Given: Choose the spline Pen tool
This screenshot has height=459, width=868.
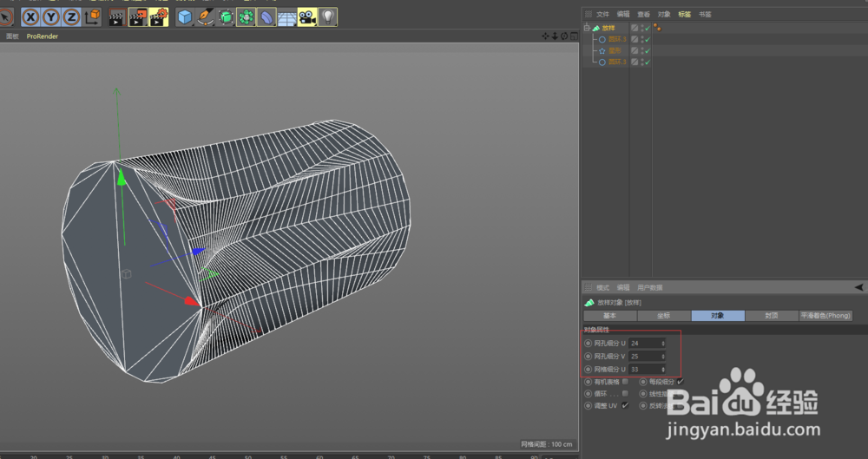Looking at the screenshot, I should [x=205, y=16].
